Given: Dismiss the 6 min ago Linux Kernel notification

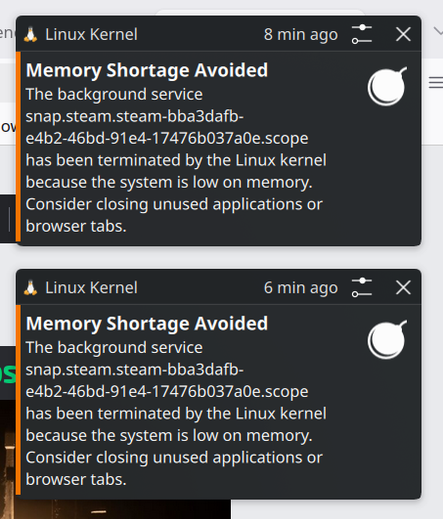Looking at the screenshot, I should click(x=403, y=288).
